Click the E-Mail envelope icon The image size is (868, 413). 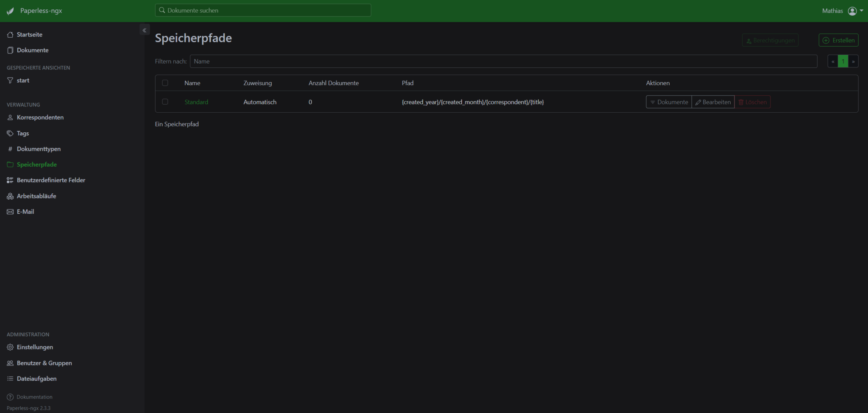10,211
